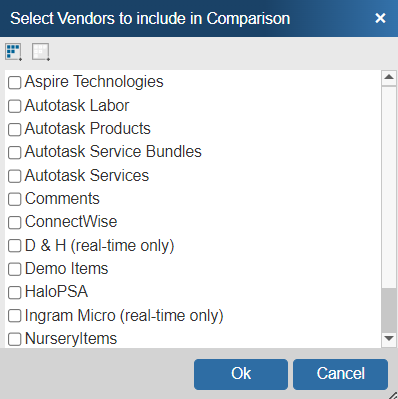Image resolution: width=398 pixels, height=399 pixels.
Task: Select Autotask Service Bundles checkbox
Action: (x=15, y=152)
